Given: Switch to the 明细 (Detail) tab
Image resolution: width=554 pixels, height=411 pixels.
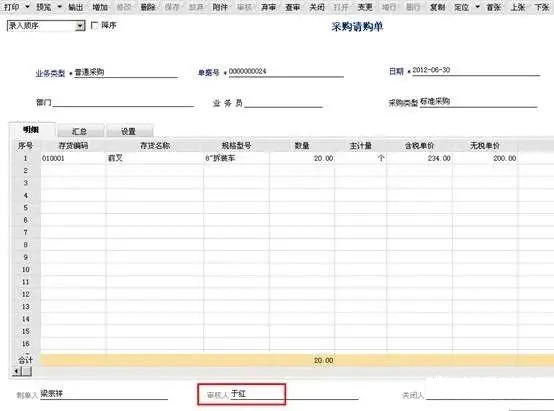Looking at the screenshot, I should click(x=31, y=130).
